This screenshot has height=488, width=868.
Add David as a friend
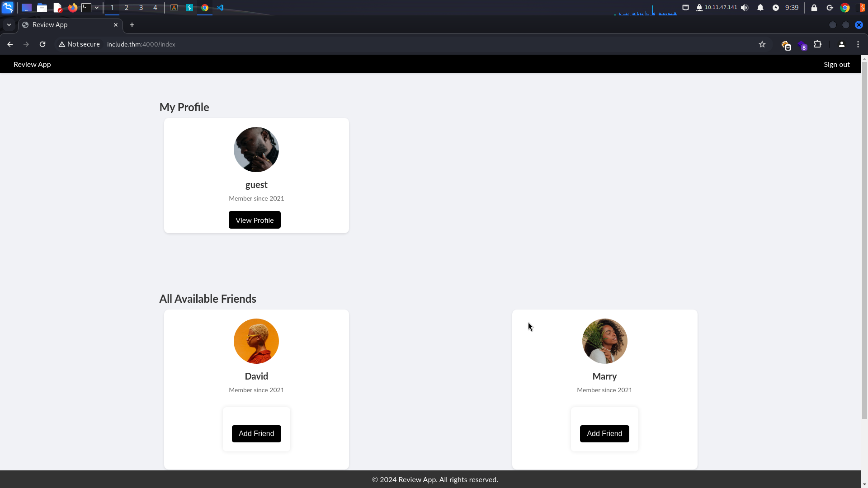click(256, 434)
